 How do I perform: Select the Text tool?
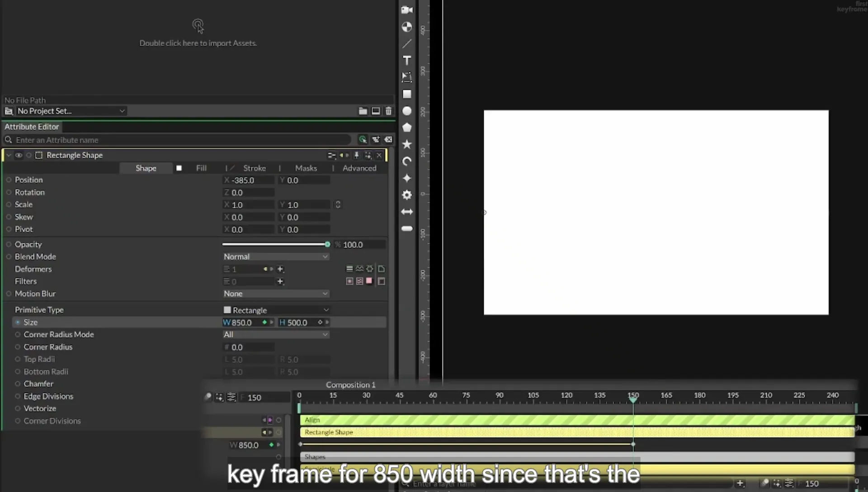click(407, 60)
